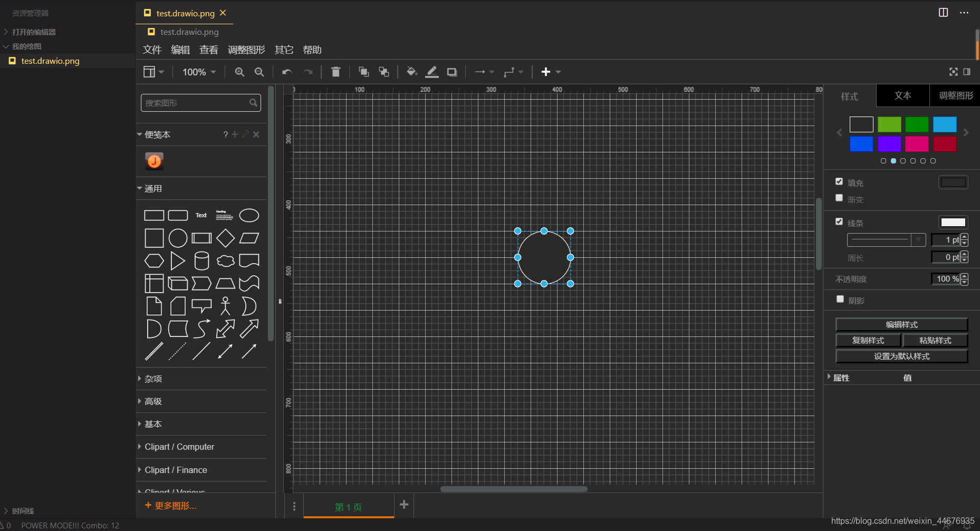Viewport: 980px width, 531px height.
Task: Open the 编辑 menu
Action: coord(180,50)
